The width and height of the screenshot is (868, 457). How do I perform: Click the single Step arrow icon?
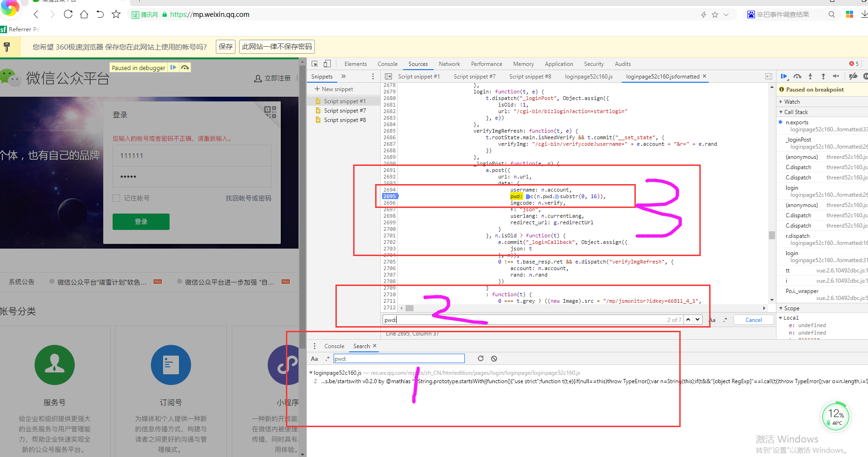coord(836,76)
